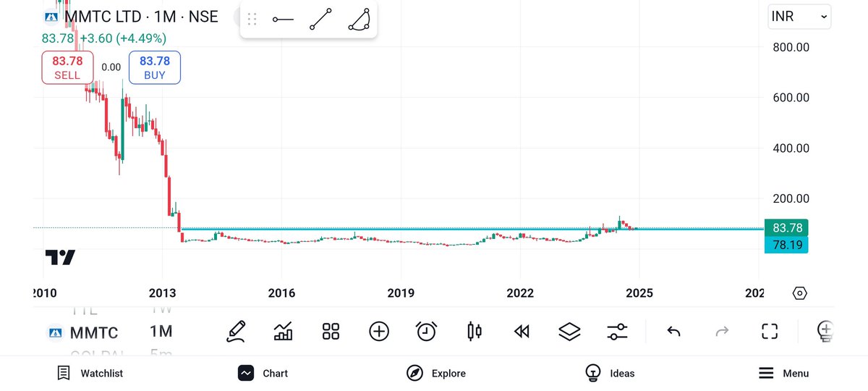Image resolution: width=868 pixels, height=391 pixels.
Task: Open the object tree layers icon
Action: point(570,332)
